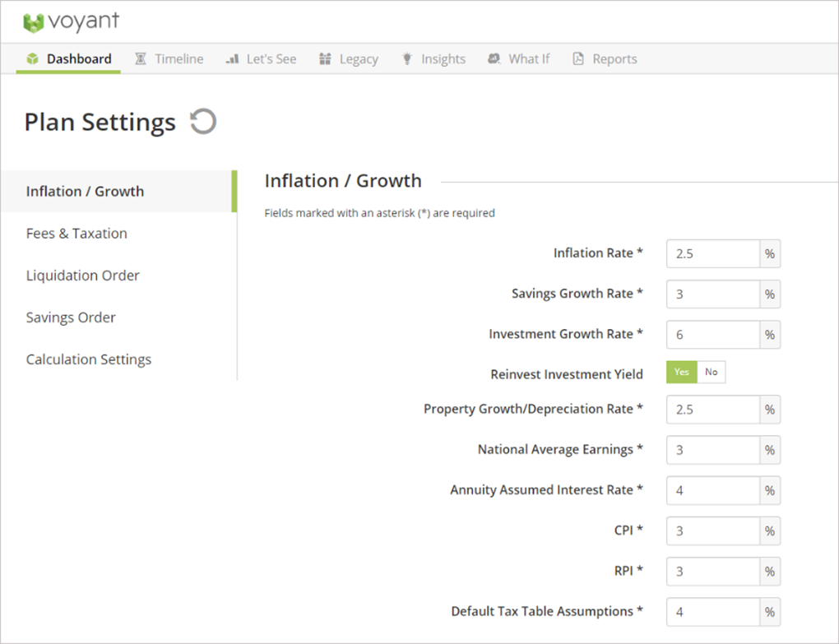
Task: Click the Let's See chart icon
Action: [232, 59]
